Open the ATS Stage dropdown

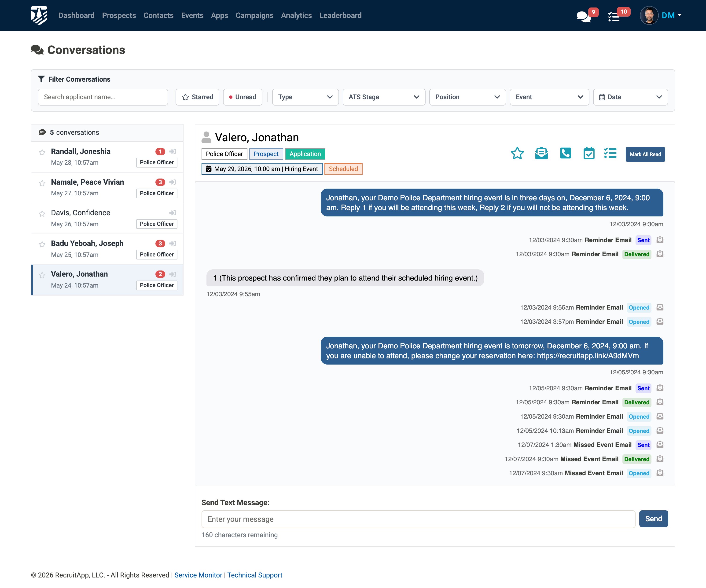click(x=384, y=97)
